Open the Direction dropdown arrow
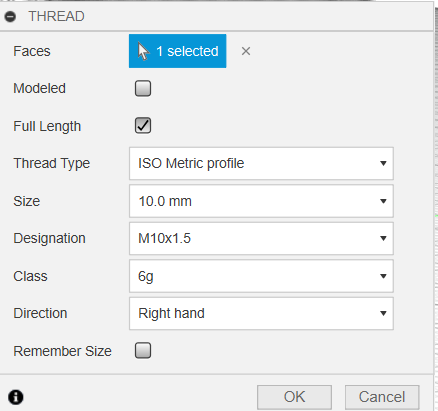 [x=383, y=313]
